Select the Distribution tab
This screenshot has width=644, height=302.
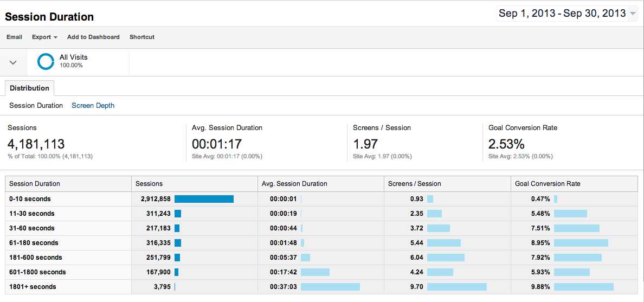pos(29,88)
